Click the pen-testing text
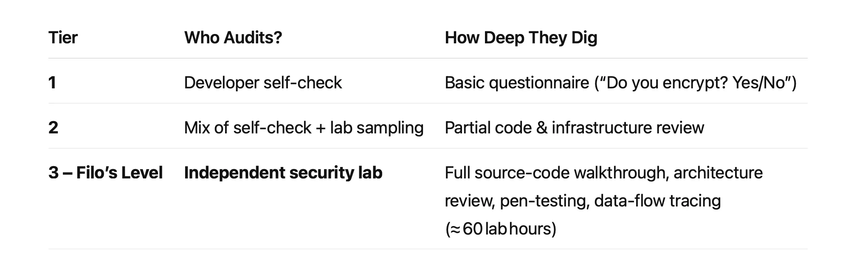 pyautogui.click(x=544, y=201)
